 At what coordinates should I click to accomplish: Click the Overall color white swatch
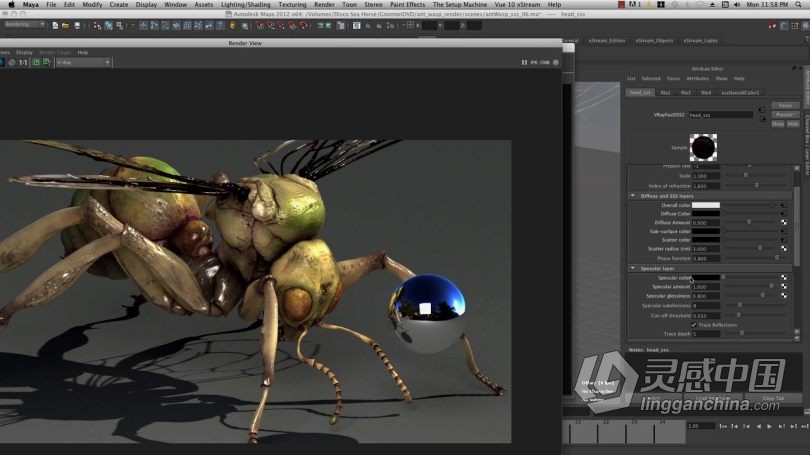pyautogui.click(x=706, y=205)
